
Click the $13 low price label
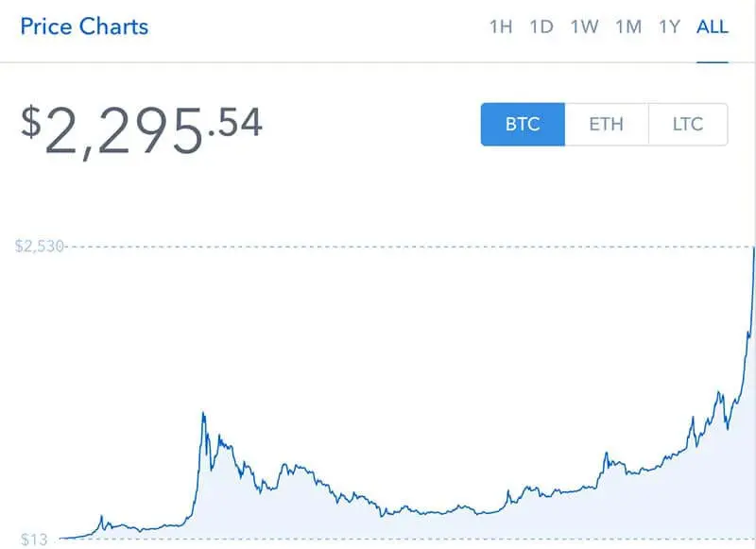[34, 539]
